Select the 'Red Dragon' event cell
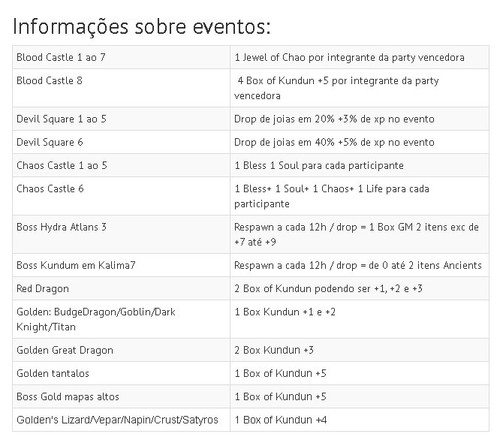500x446 pixels. (x=121, y=288)
